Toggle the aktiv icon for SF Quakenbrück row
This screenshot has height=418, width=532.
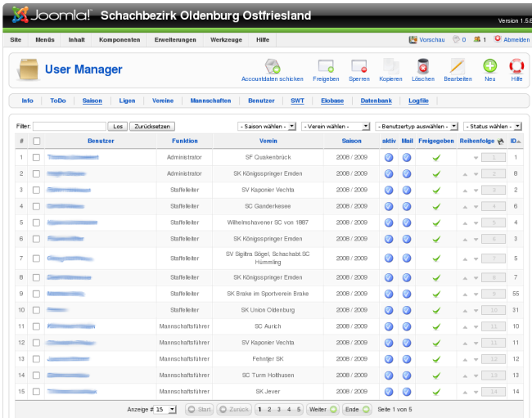tap(389, 156)
